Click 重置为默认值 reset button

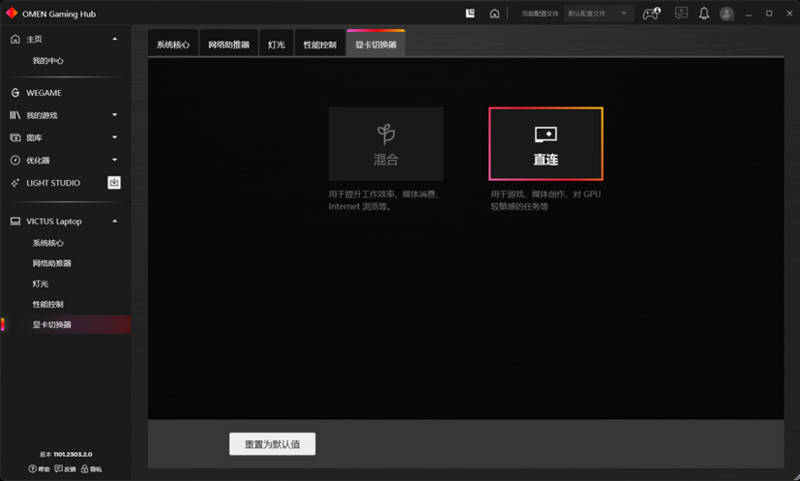tap(272, 444)
